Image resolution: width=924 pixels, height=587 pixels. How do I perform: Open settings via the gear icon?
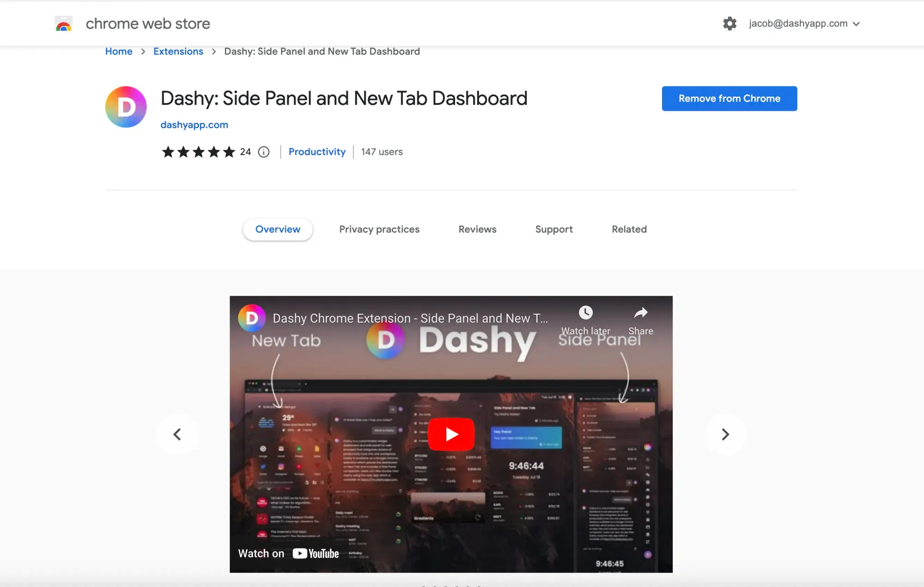point(729,24)
